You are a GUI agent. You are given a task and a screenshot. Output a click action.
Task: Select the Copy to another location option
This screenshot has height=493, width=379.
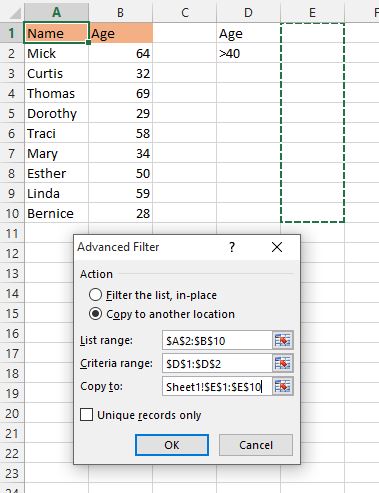pyautogui.click(x=95, y=314)
